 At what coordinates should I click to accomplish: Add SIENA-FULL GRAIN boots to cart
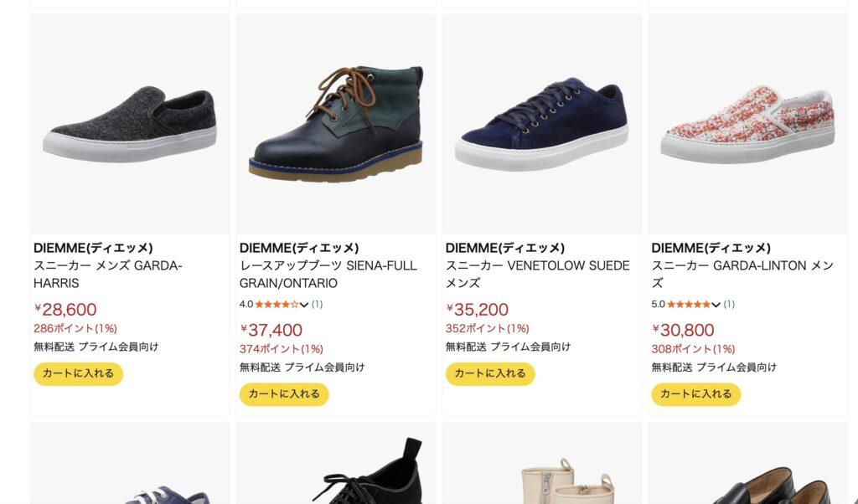tap(284, 394)
